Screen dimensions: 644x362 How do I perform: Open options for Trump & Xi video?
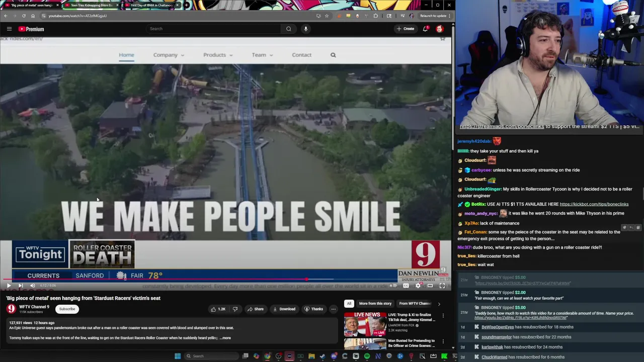click(x=443, y=316)
